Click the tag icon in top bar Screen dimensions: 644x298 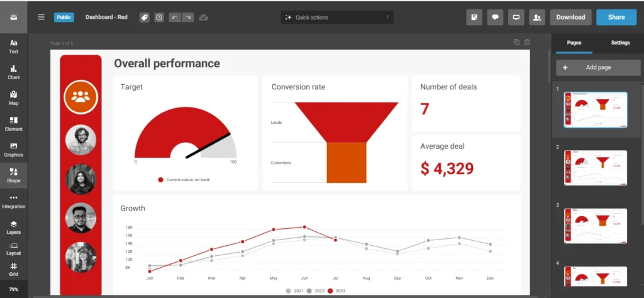[x=144, y=17]
